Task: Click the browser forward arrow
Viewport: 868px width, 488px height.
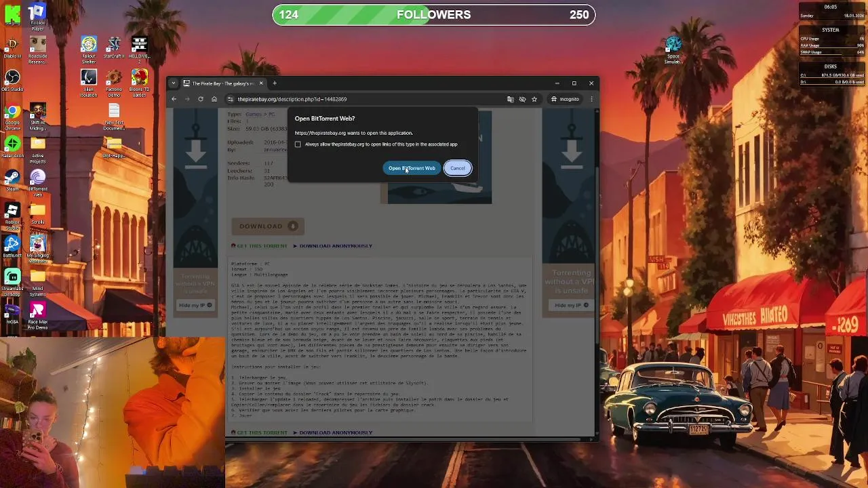Action: coord(187,99)
